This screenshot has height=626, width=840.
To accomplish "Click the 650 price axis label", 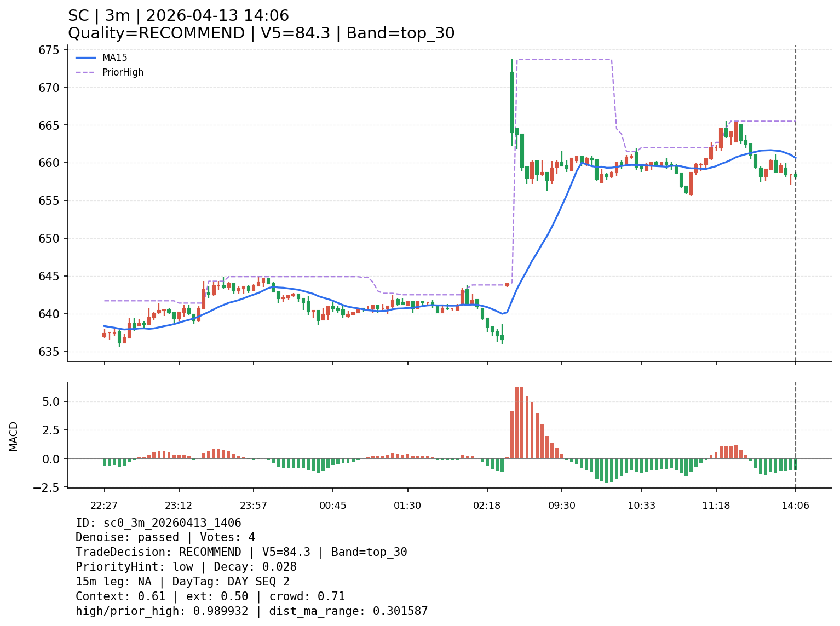I will [49, 238].
